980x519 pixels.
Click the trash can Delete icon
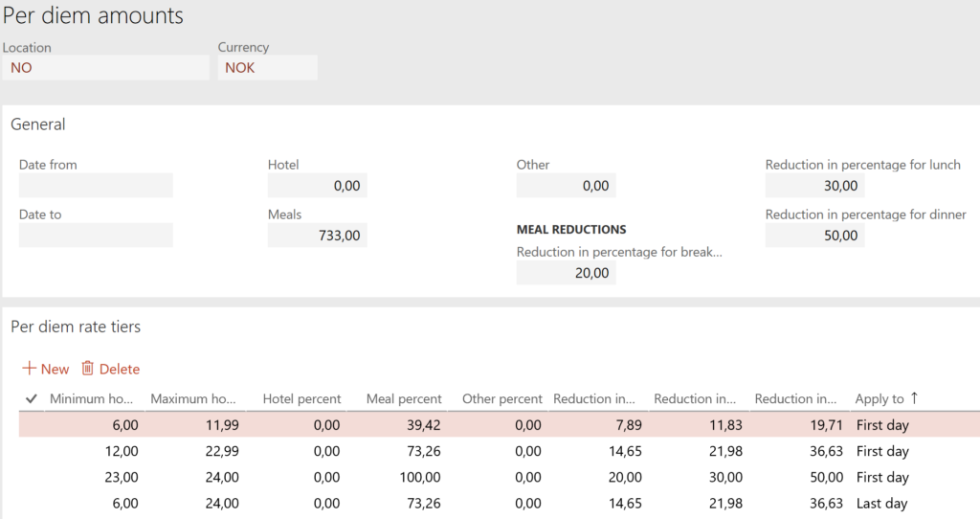click(x=87, y=369)
